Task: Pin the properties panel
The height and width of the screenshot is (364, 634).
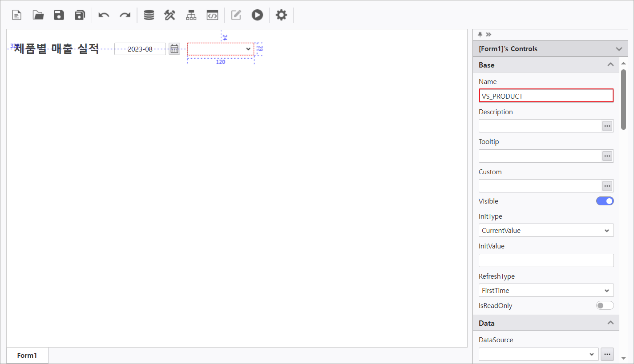Action: click(480, 34)
